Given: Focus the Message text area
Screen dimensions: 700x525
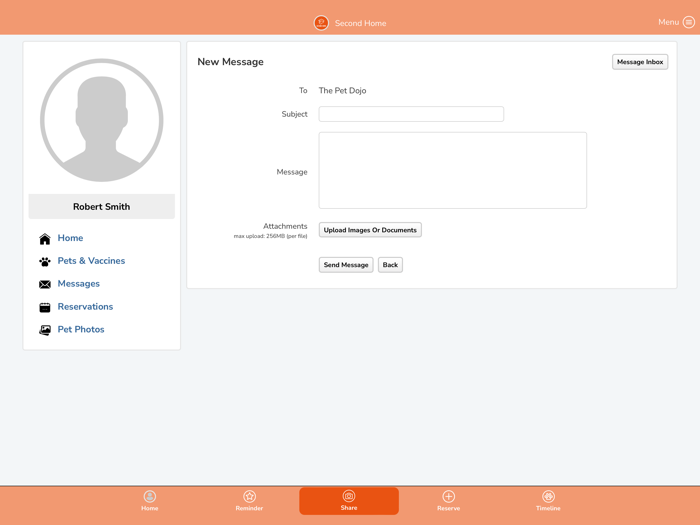Looking at the screenshot, I should [x=453, y=170].
